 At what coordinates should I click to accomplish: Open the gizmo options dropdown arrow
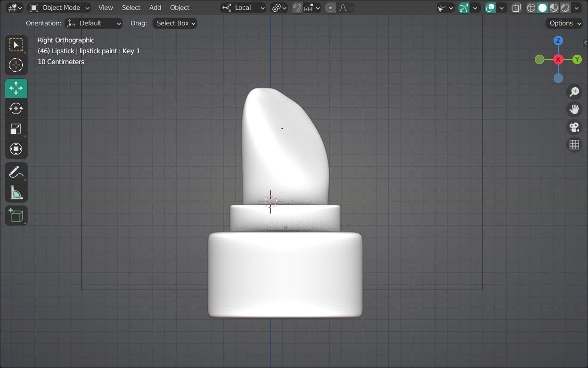coord(475,8)
